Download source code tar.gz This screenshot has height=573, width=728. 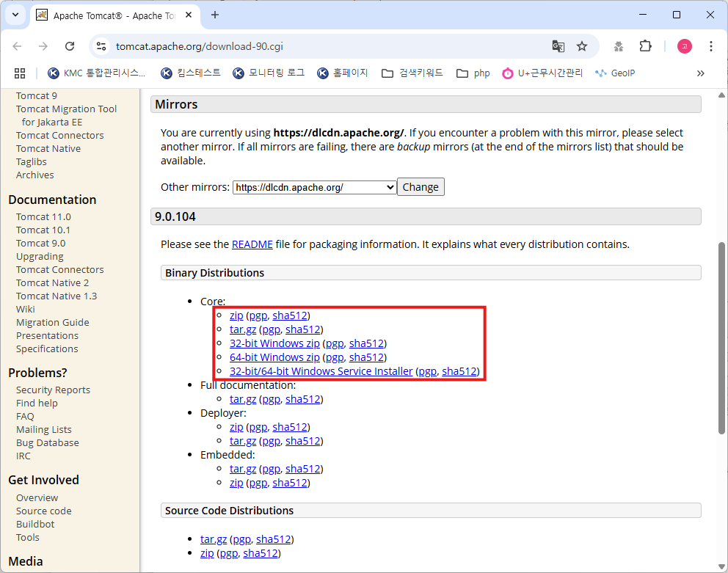click(x=214, y=539)
